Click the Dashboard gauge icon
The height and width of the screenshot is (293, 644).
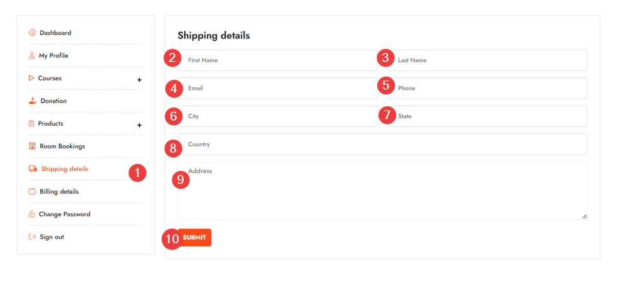tap(32, 33)
